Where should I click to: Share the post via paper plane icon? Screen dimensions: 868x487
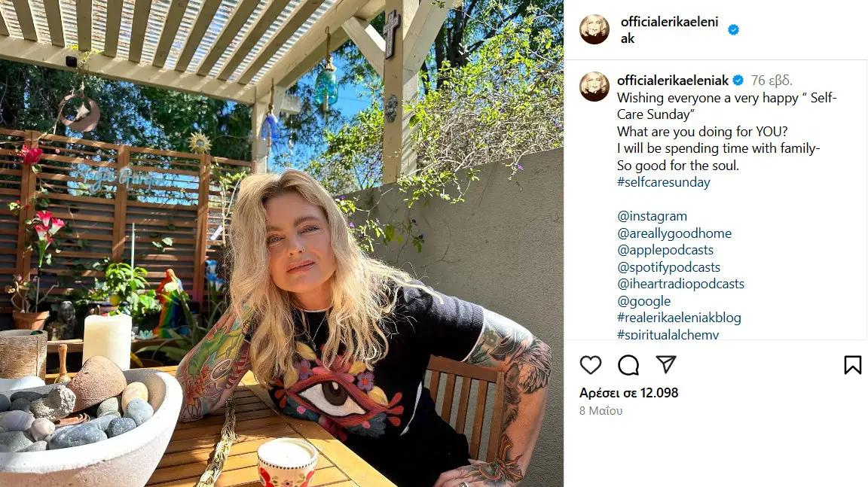click(666, 364)
